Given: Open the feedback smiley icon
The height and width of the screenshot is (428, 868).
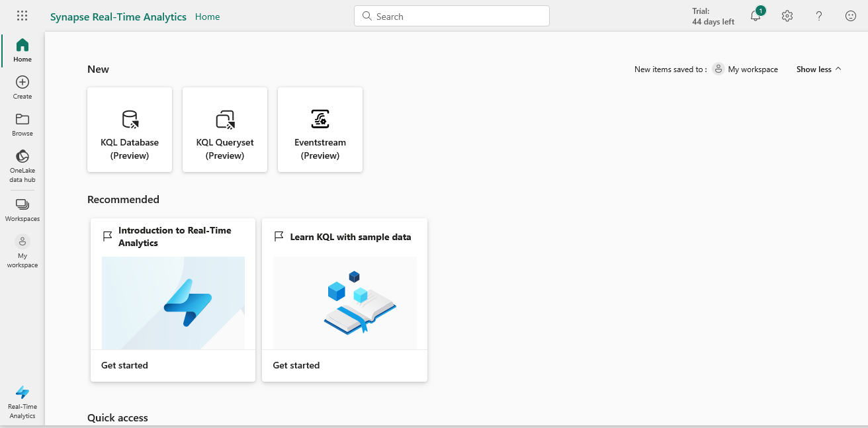Looking at the screenshot, I should (x=851, y=17).
